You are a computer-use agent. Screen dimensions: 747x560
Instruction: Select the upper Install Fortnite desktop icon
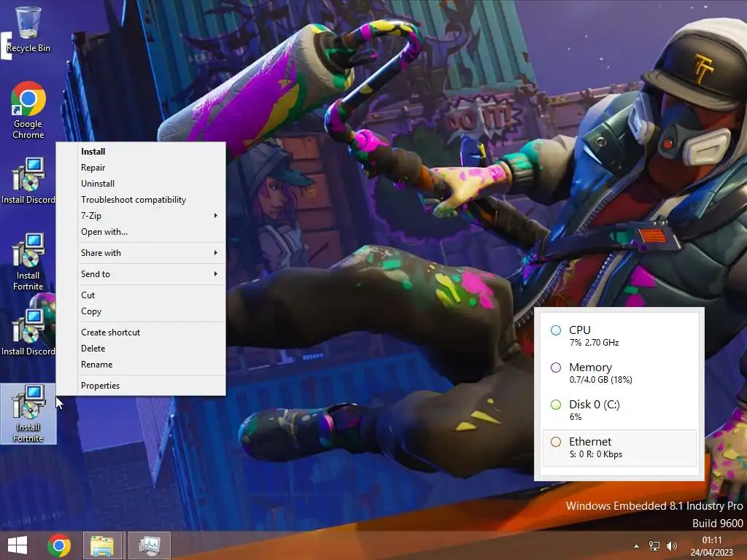pyautogui.click(x=28, y=262)
